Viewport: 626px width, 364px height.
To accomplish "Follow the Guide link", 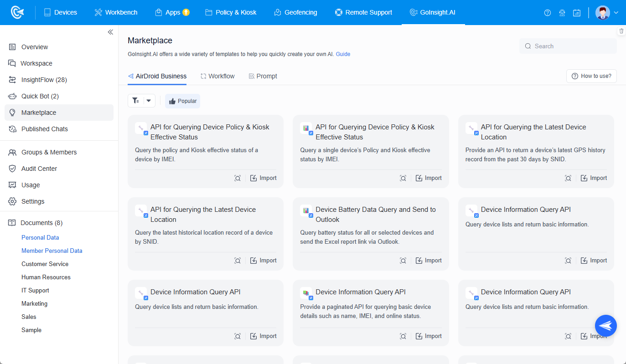I will 343,54.
